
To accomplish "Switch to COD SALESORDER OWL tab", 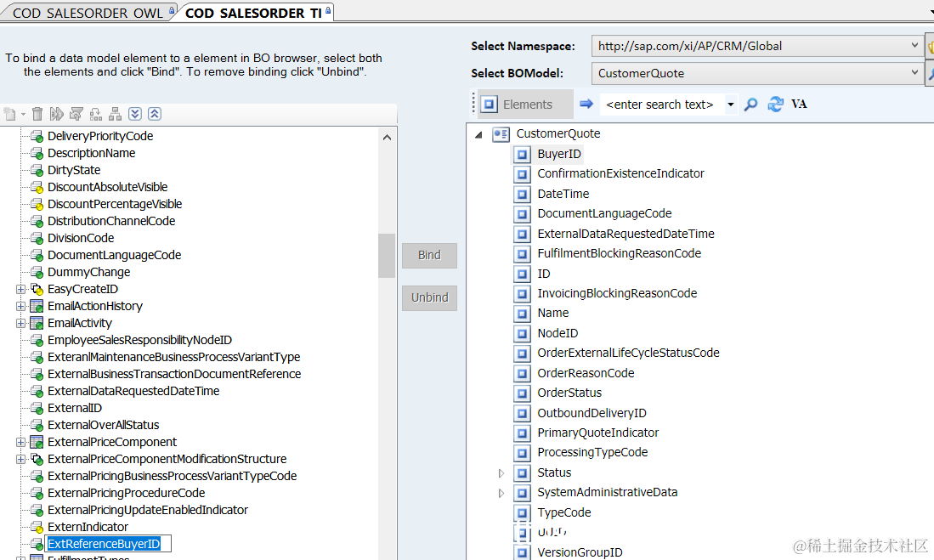I will click(x=88, y=13).
